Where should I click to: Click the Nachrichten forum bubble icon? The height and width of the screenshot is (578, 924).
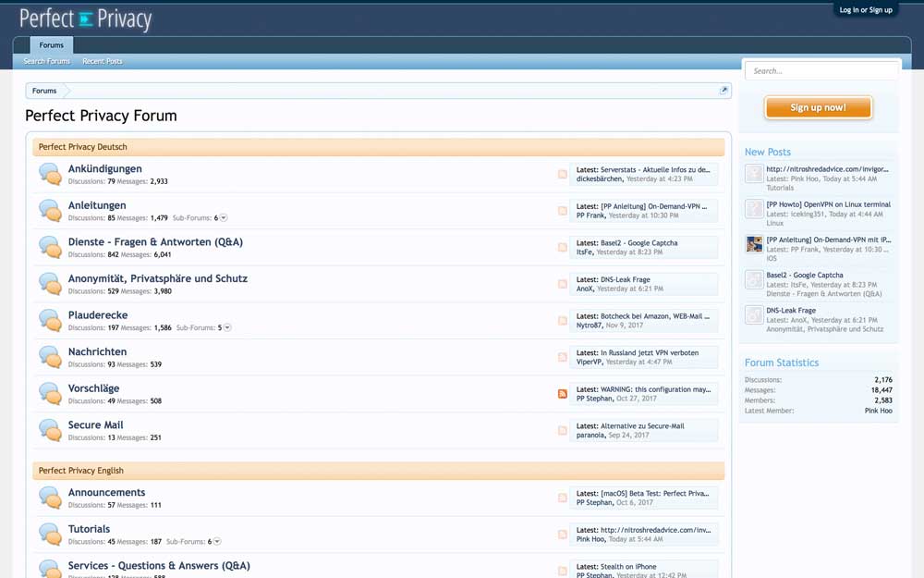coord(50,357)
